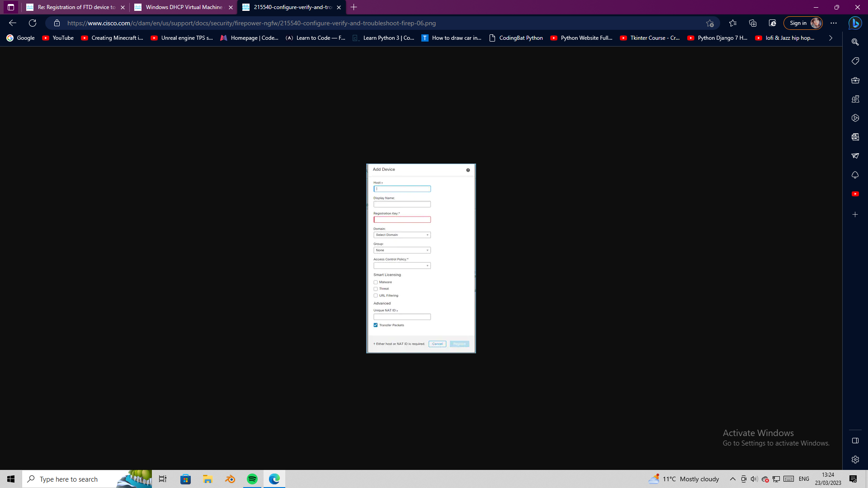Open the browser Collections icon
The width and height of the screenshot is (868, 488).
coord(753,23)
